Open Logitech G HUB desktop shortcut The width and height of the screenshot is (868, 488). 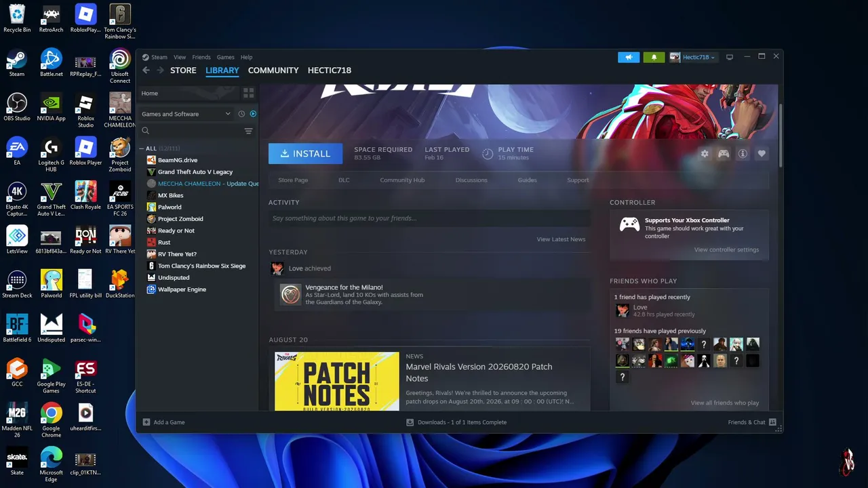point(52,155)
